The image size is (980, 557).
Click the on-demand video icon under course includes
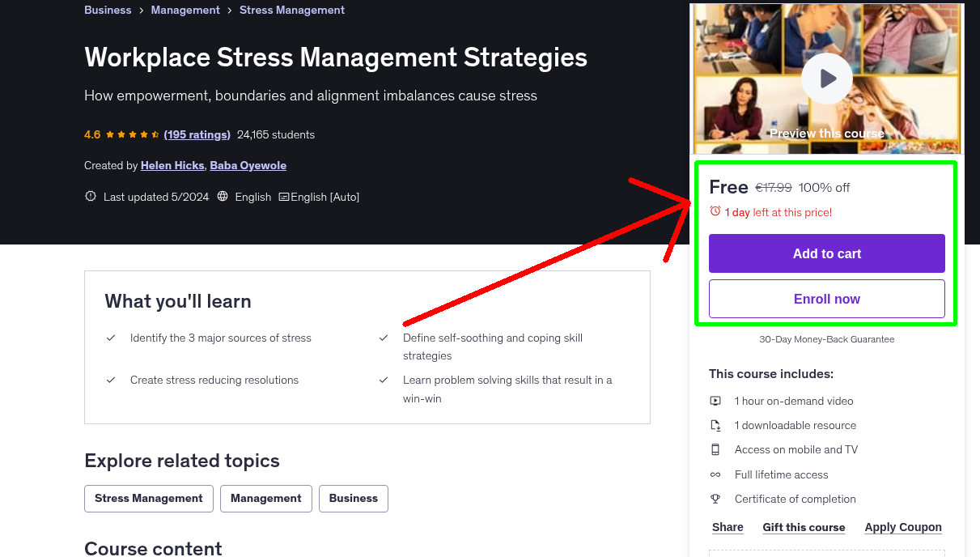716,401
